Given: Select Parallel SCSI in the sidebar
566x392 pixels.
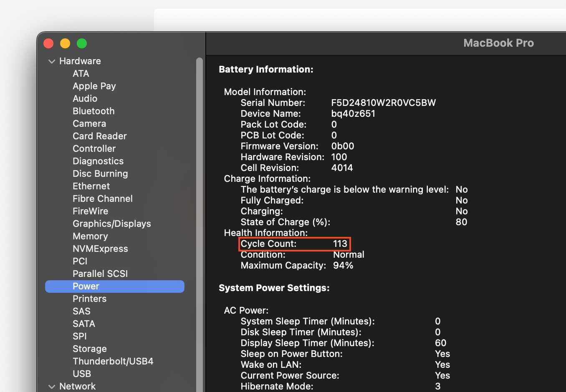Looking at the screenshot, I should click(100, 274).
